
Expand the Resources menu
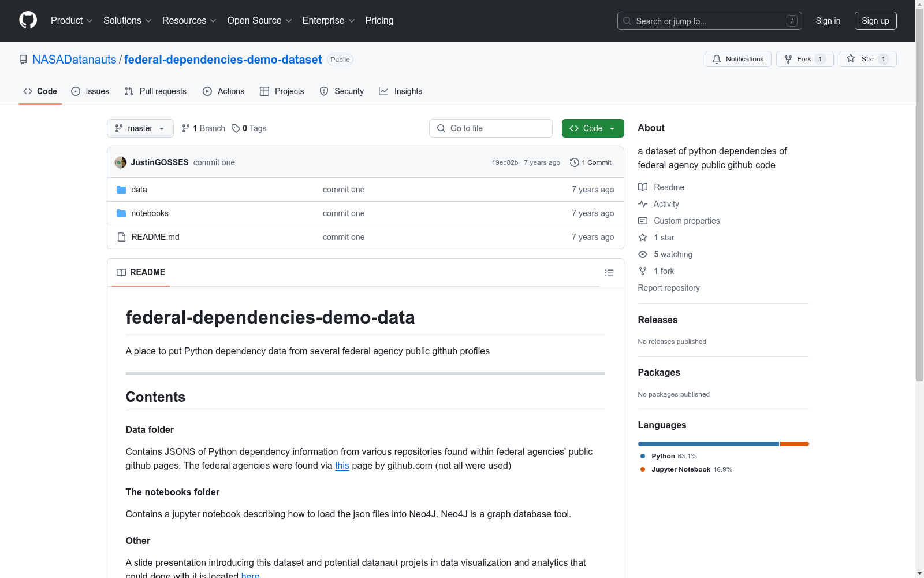point(189,21)
